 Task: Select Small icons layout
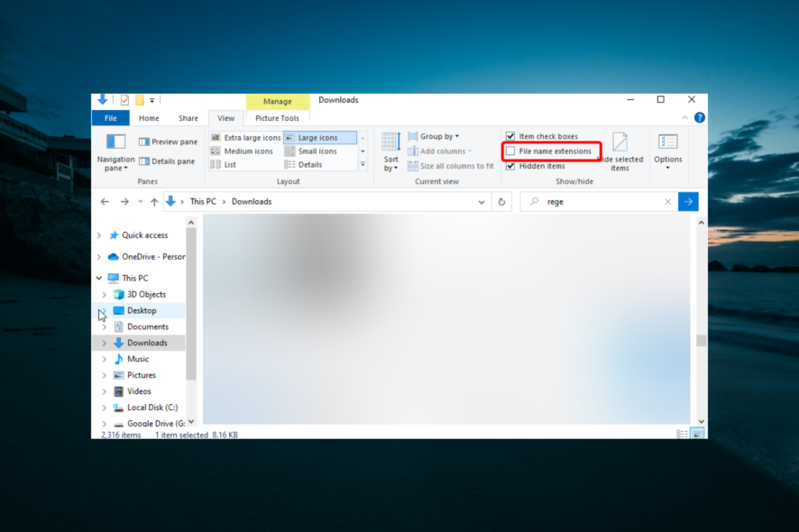point(311,151)
